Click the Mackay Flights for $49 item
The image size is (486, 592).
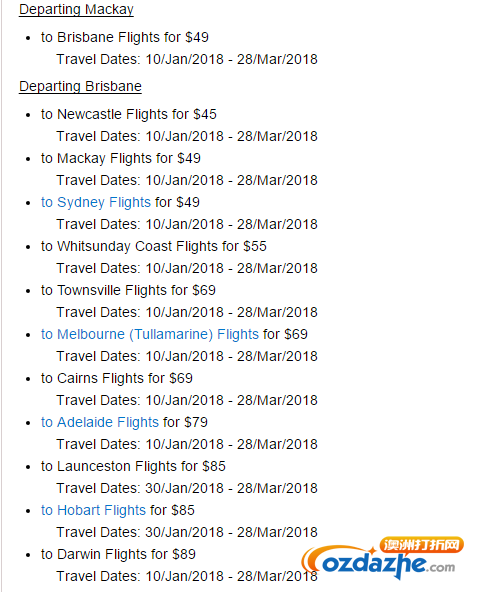(121, 159)
